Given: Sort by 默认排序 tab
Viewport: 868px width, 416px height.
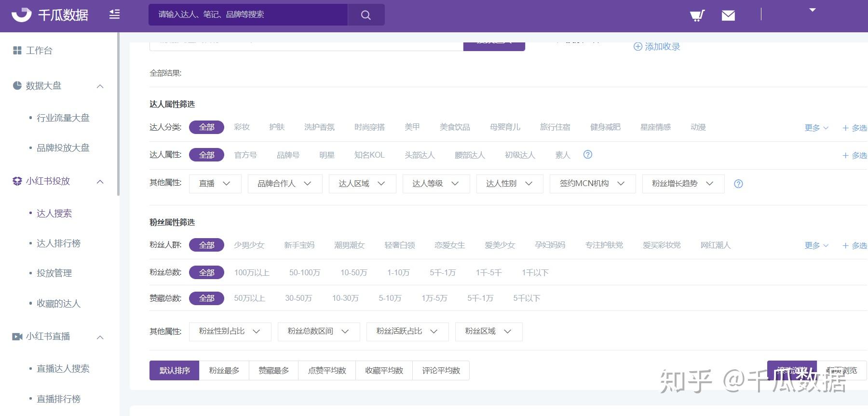Looking at the screenshot, I should (174, 370).
